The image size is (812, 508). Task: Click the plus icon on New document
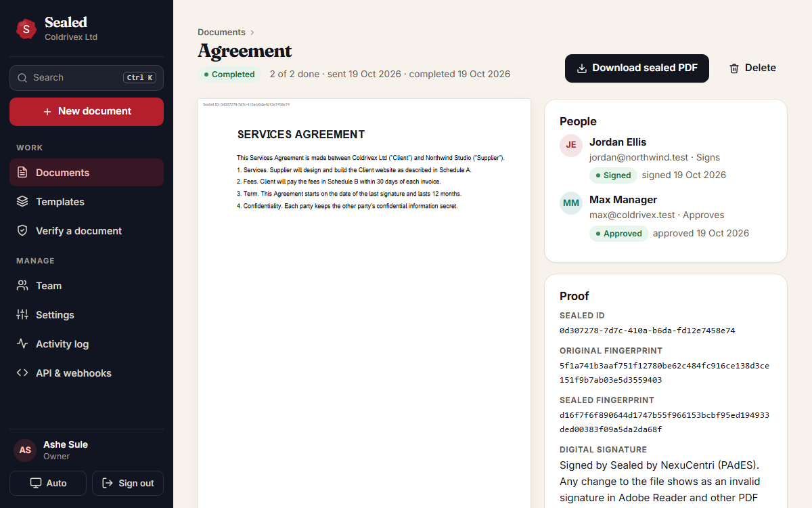47,112
